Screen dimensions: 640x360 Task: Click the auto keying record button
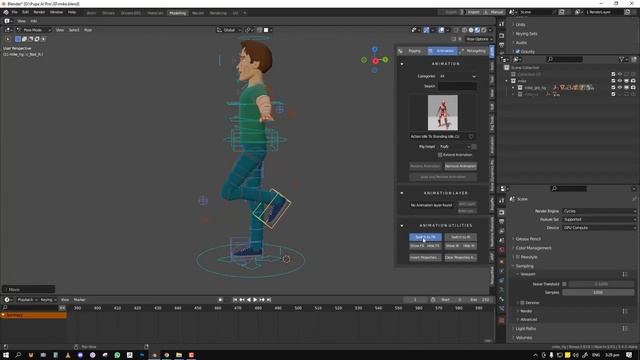tap(220, 300)
